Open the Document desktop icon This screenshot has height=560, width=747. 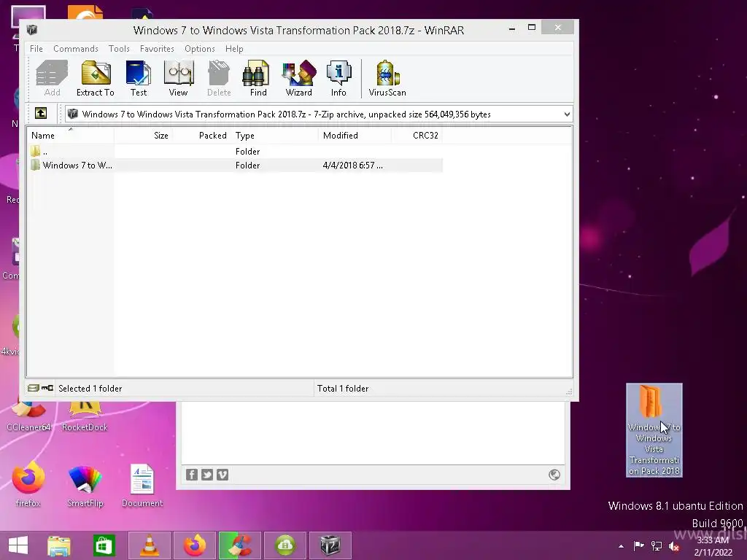click(142, 484)
